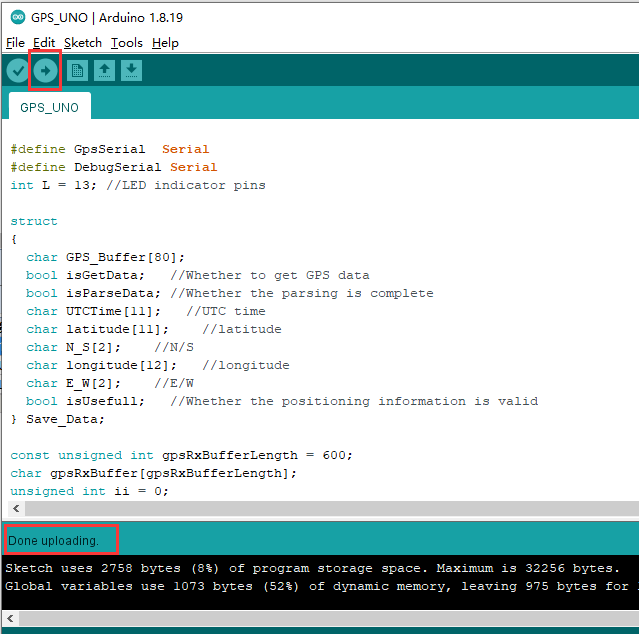Open the Edit menu
This screenshot has width=639, height=634.
(x=44, y=43)
